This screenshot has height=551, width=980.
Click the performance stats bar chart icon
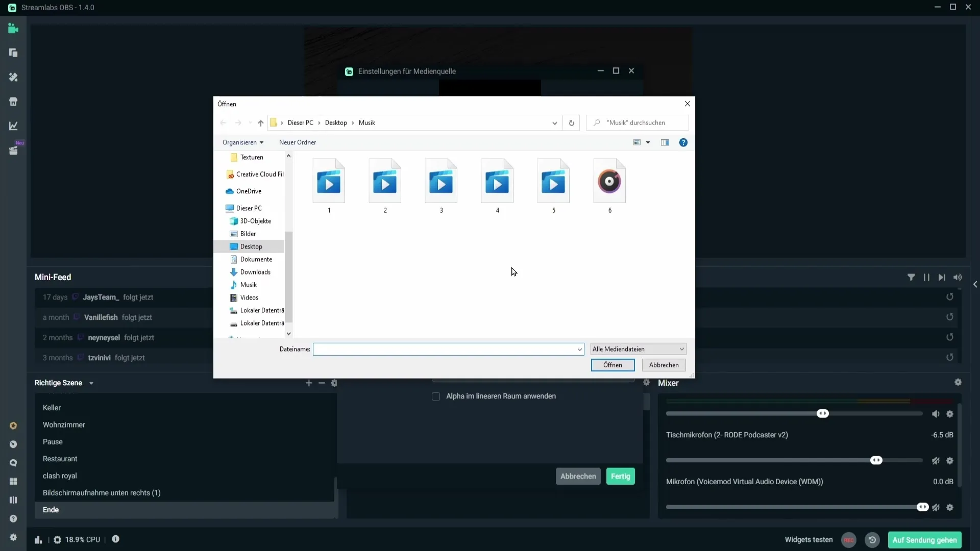coord(38,540)
